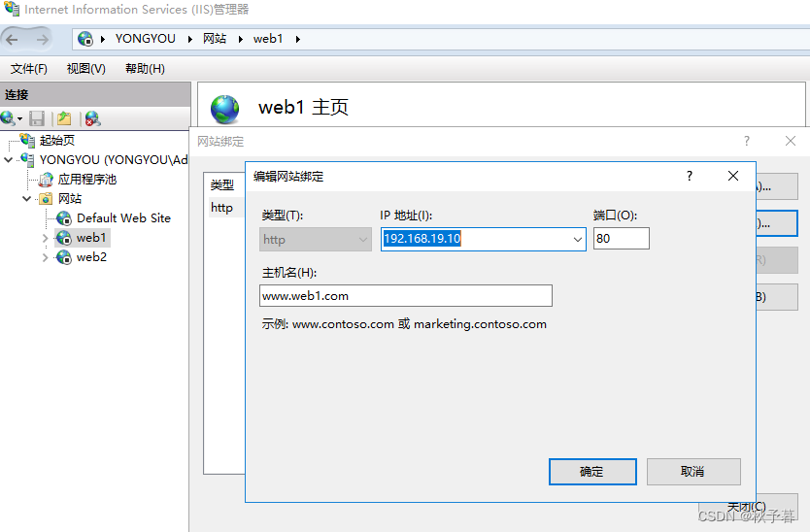The height and width of the screenshot is (532, 810).
Task: Expand breadcrumb arrow after web1
Action: click(x=297, y=39)
